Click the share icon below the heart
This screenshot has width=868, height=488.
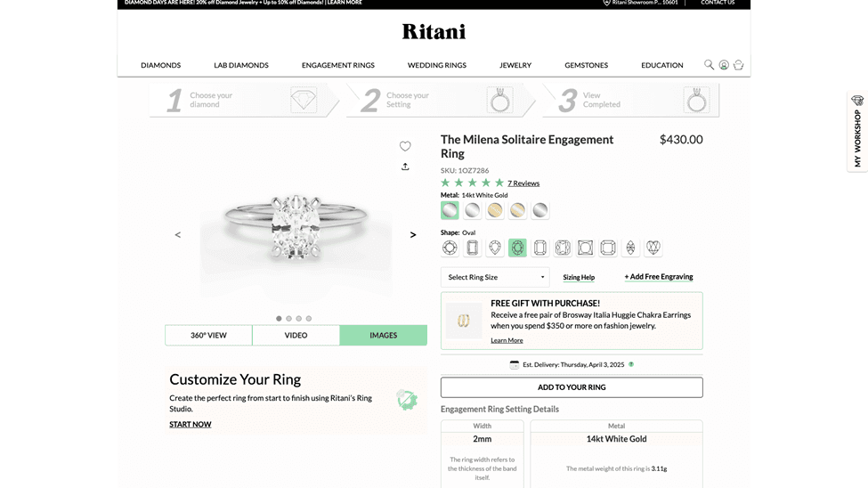tap(405, 167)
